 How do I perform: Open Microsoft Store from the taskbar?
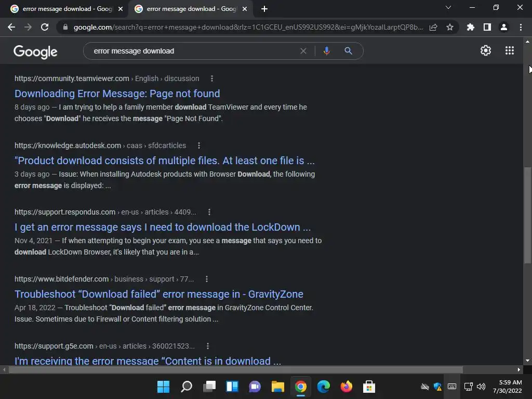(x=369, y=387)
